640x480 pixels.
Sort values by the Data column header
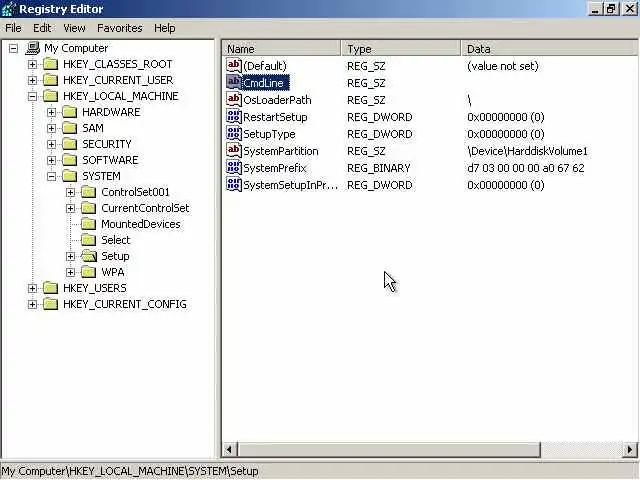(x=549, y=49)
